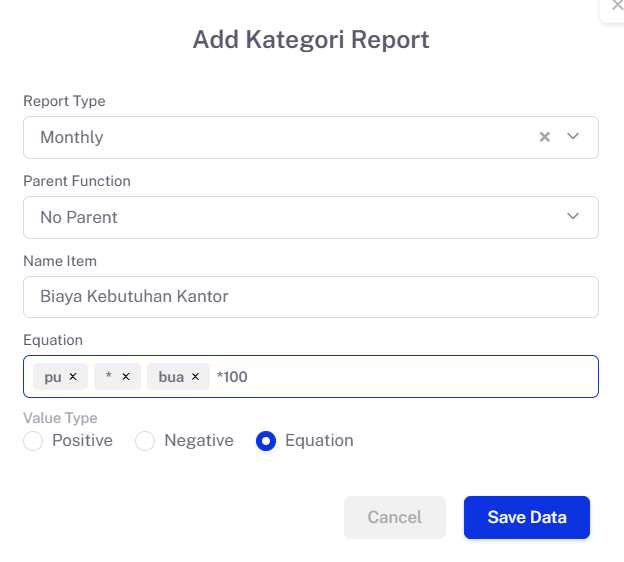Remove the 'pu' equation tag
Screen dimensions: 624x562
point(73,377)
